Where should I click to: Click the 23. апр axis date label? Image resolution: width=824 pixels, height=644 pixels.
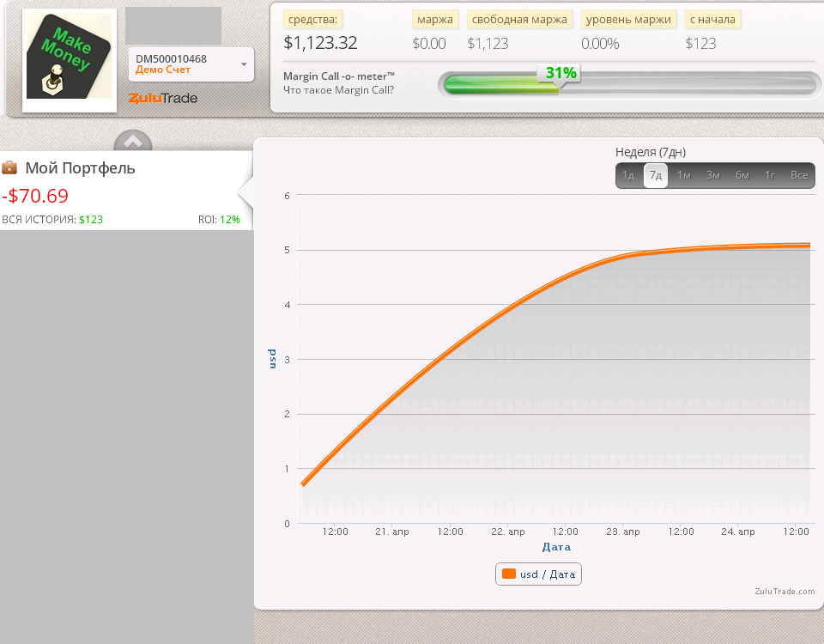623,532
